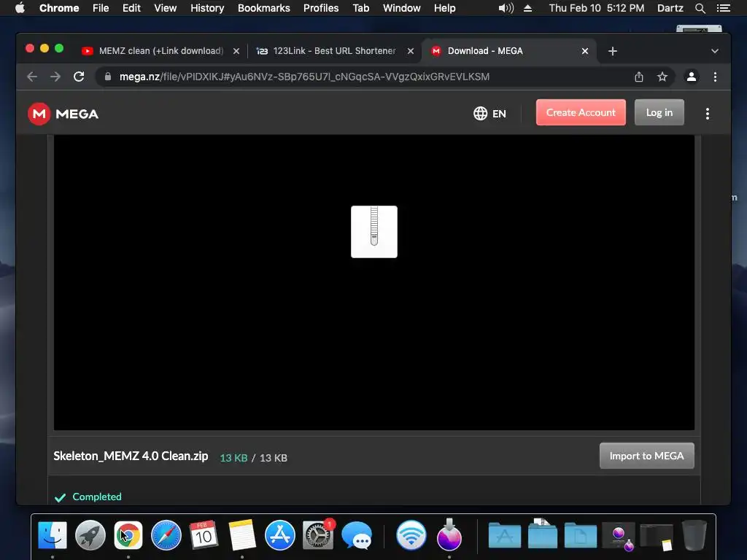
Task: Open Messages from the Dock
Action: tap(357, 535)
